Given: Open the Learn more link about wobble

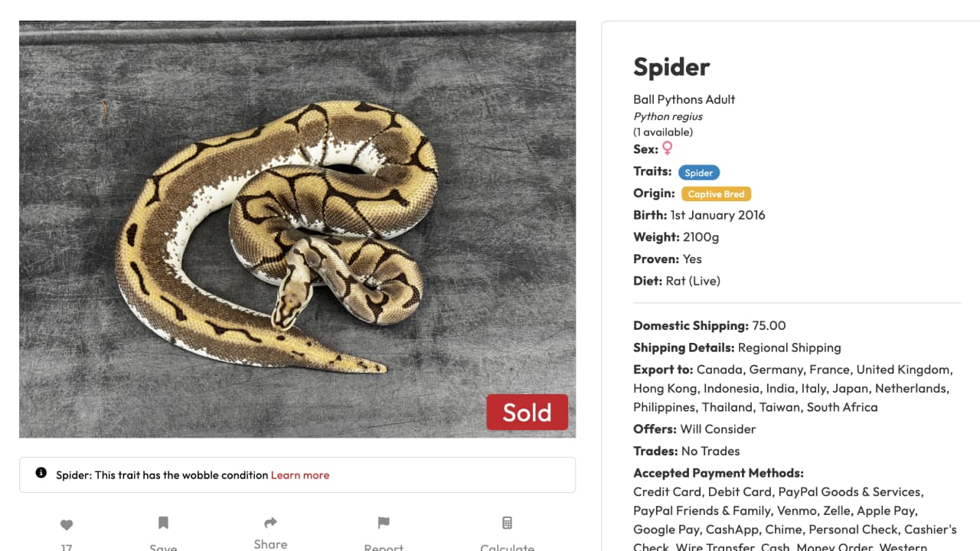Looking at the screenshot, I should (x=300, y=475).
